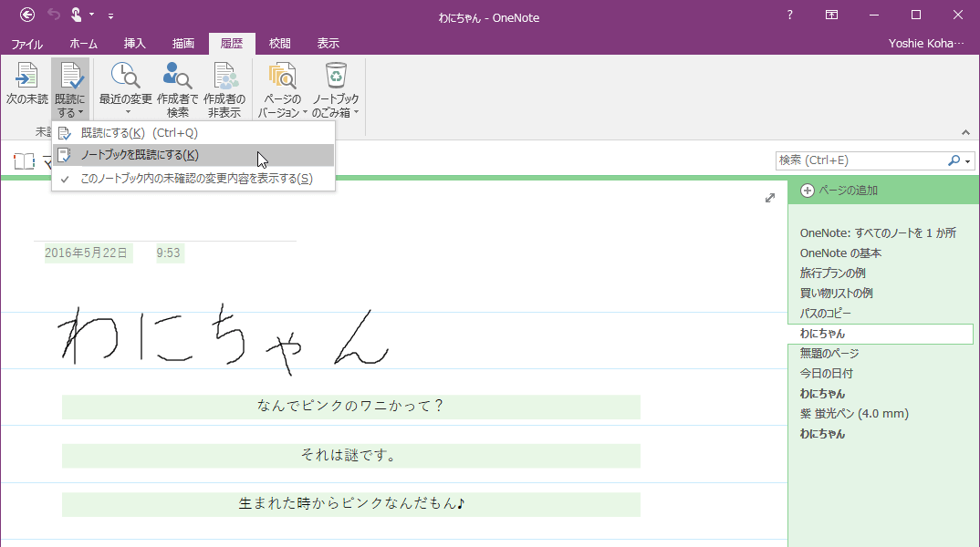Open page OneNote の基本
Image resolution: width=980 pixels, height=547 pixels.
[x=840, y=253]
